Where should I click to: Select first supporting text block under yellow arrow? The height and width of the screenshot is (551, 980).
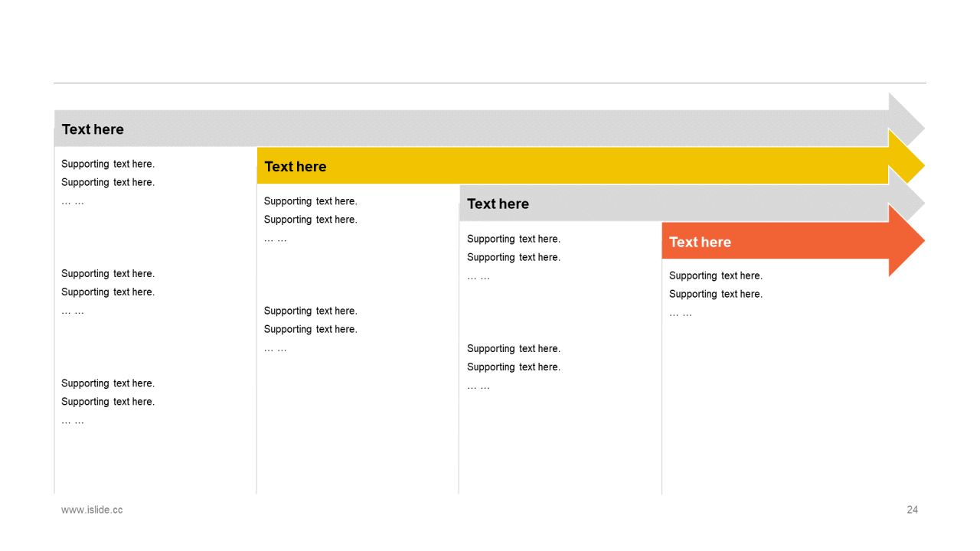point(311,220)
